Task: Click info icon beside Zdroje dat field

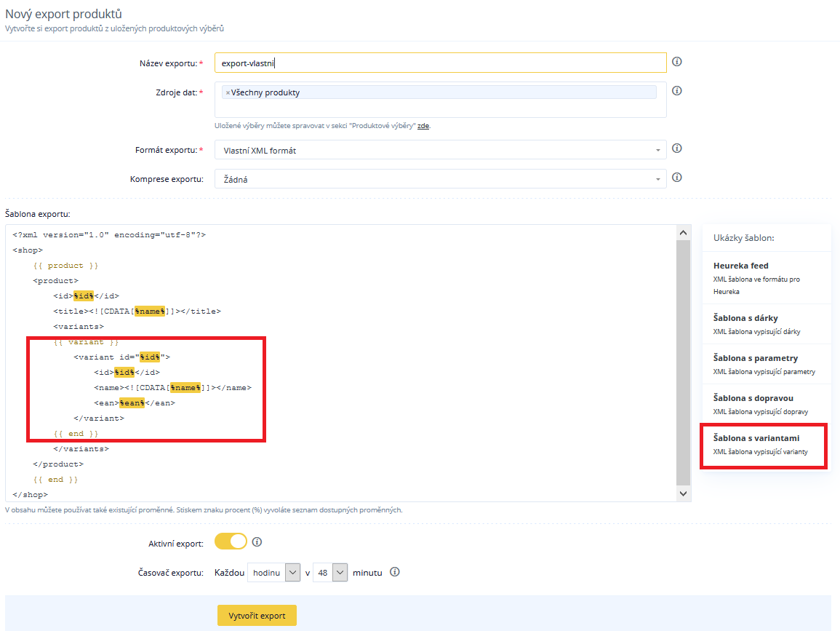Action: tap(676, 91)
